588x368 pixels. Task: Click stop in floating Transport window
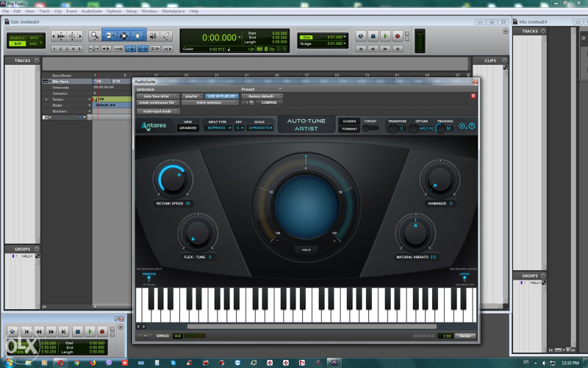point(78,332)
